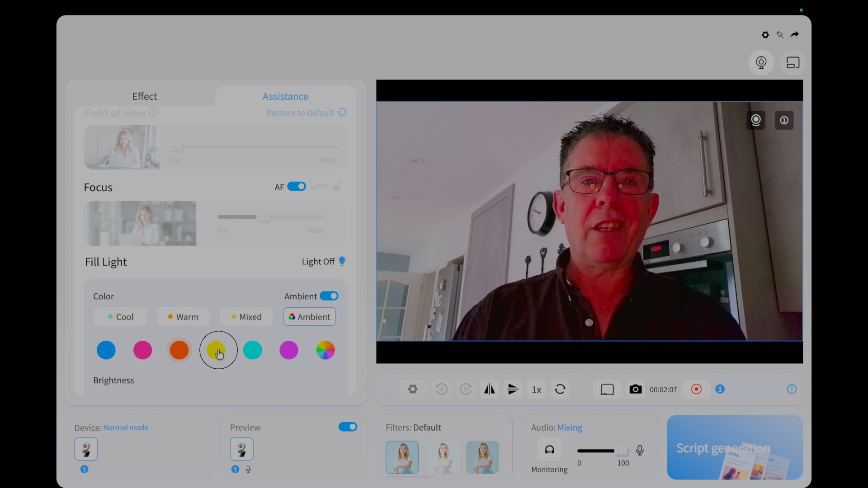Select the first Default filter thumbnail
Screen dimensions: 868x488
tap(402, 457)
